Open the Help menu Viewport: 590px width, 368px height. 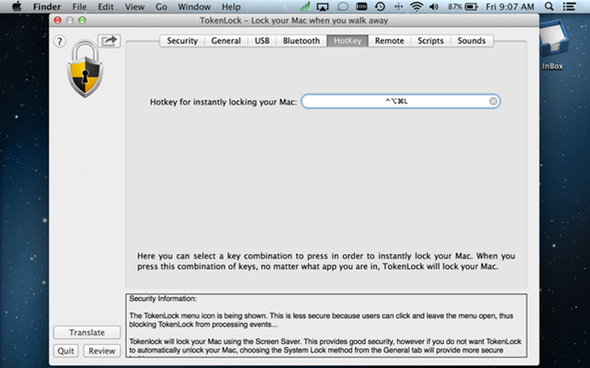[x=231, y=7]
